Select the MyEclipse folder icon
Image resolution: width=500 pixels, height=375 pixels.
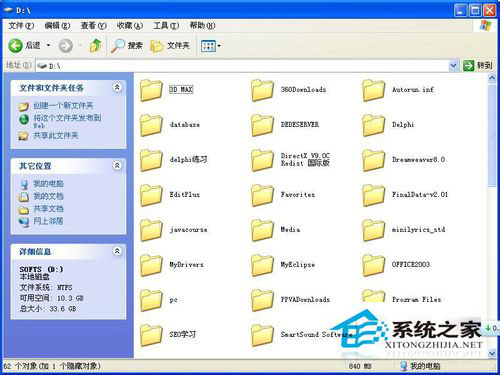tap(262, 265)
